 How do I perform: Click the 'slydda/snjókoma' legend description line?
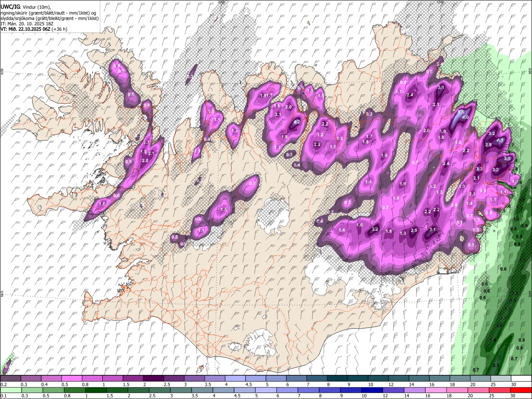[49, 18]
